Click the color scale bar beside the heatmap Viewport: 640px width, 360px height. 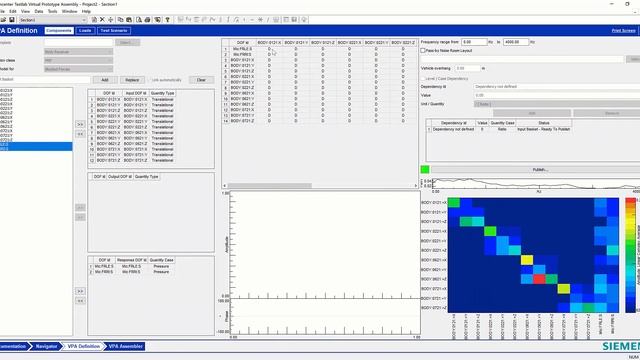[x=631, y=255]
